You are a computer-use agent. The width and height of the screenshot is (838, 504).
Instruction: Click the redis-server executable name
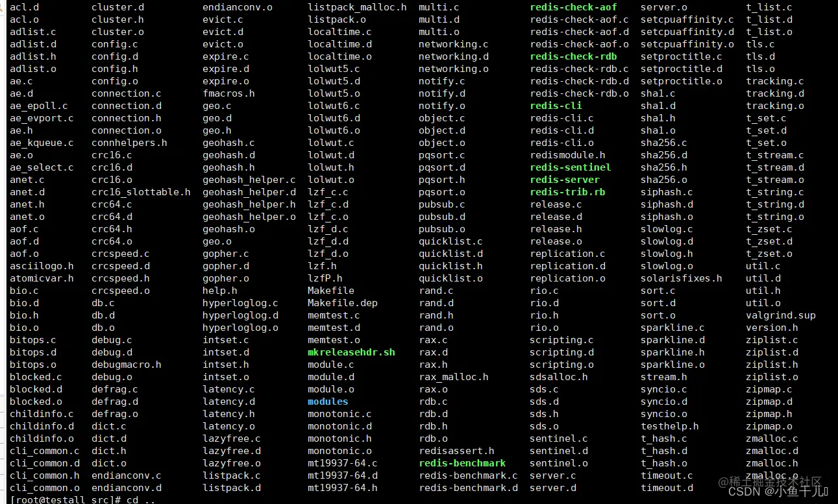click(x=565, y=180)
